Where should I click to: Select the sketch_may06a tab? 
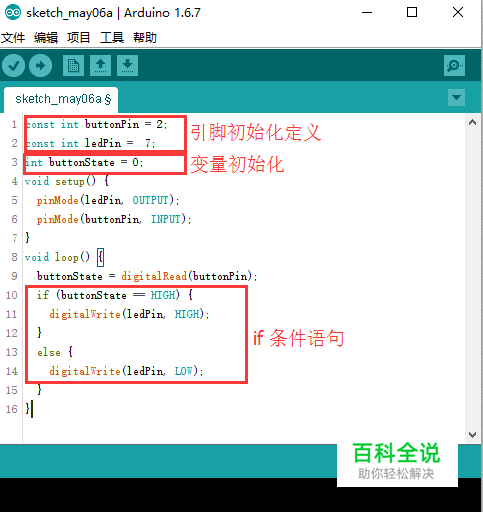tap(61, 99)
